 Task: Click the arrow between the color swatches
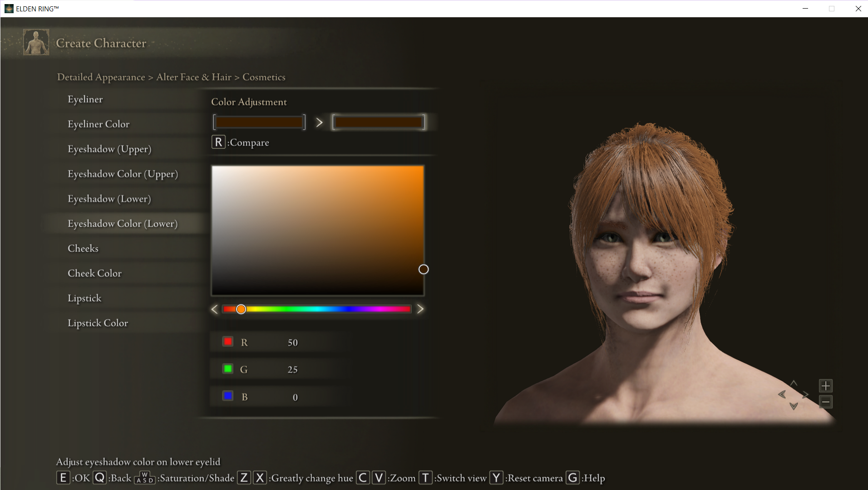point(319,122)
